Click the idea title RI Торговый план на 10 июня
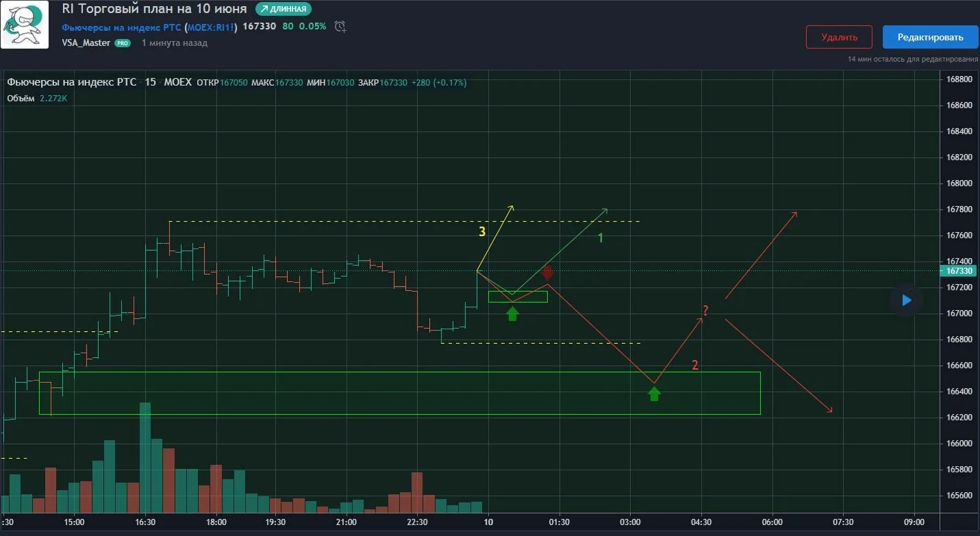The image size is (980, 536). coord(154,9)
